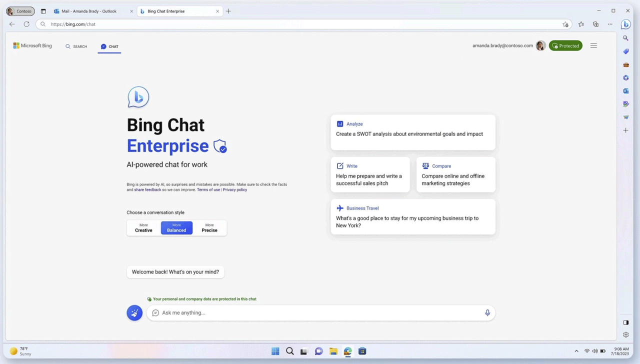640x364 pixels.
Task: Open the Windows Start menu
Action: 275,351
